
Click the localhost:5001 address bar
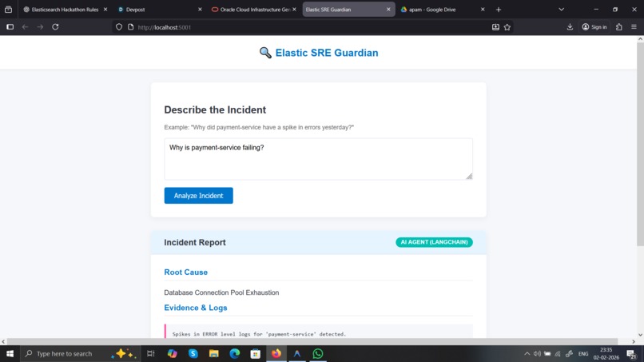click(x=312, y=27)
